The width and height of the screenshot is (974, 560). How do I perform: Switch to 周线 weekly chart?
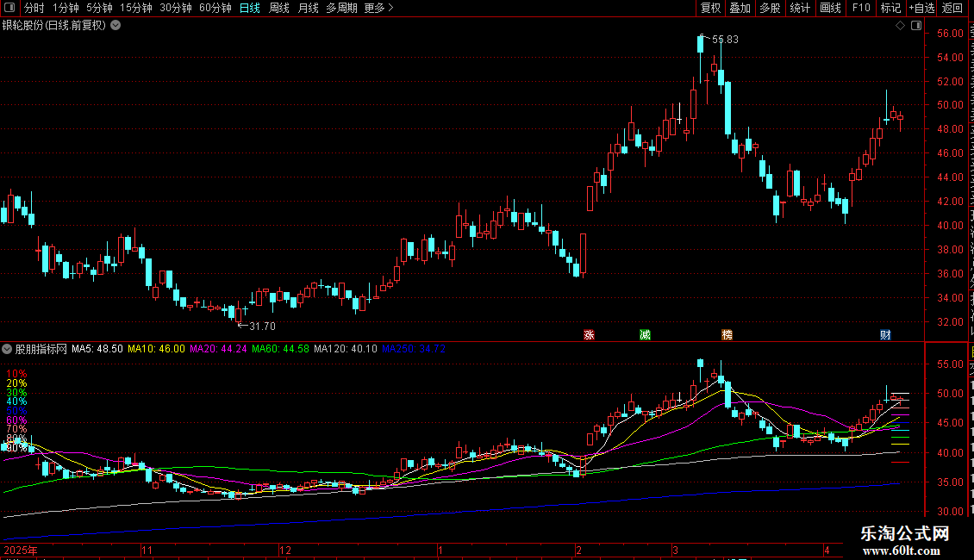279,8
